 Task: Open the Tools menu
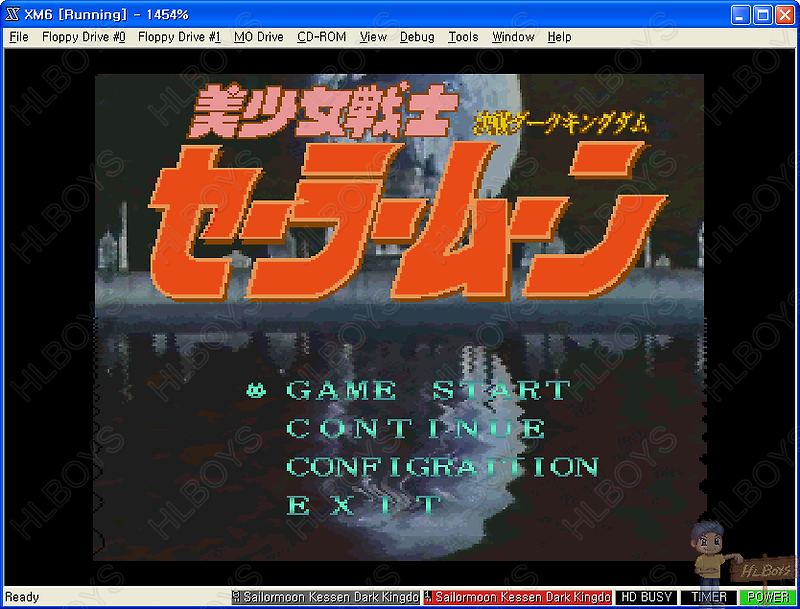[x=463, y=37]
